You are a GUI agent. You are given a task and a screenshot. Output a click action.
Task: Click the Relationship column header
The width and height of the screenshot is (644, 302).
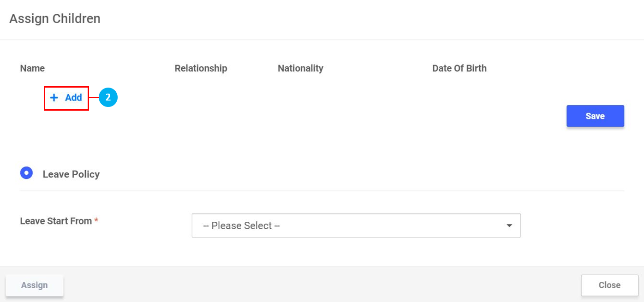click(201, 68)
